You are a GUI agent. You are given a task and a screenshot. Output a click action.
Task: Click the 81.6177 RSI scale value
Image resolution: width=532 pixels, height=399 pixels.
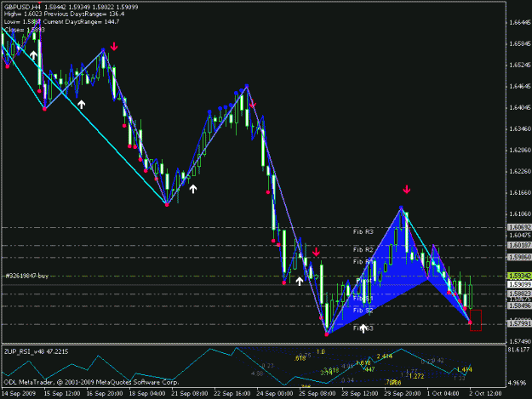tap(518, 349)
